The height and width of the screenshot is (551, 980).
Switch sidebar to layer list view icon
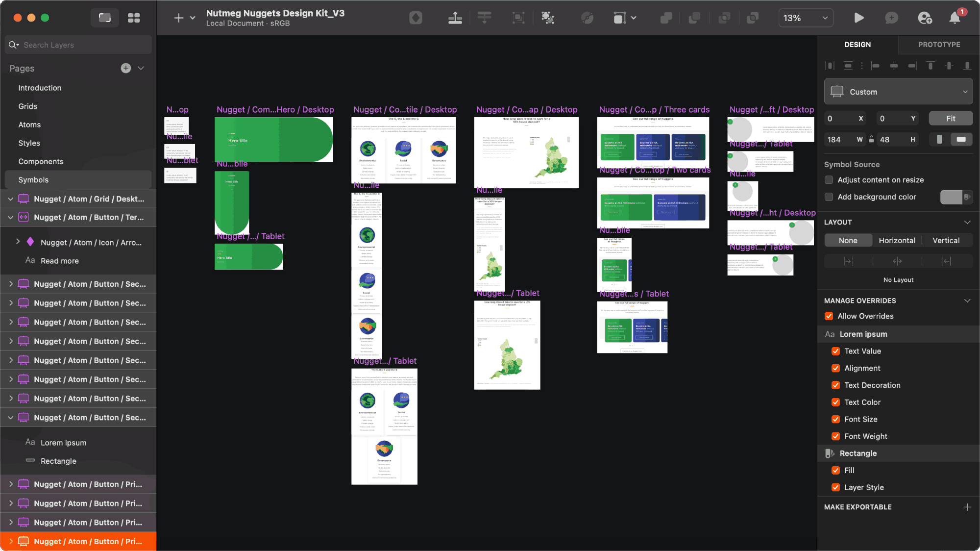pyautogui.click(x=105, y=18)
